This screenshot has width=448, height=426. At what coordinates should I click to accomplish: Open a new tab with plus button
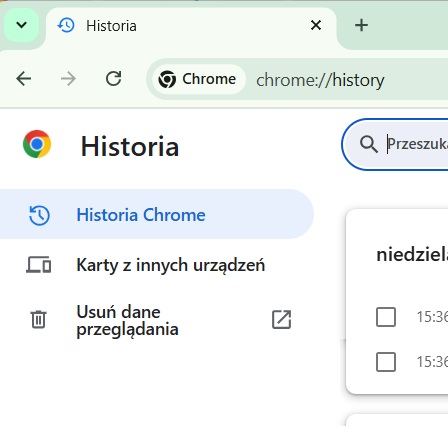[x=361, y=25]
